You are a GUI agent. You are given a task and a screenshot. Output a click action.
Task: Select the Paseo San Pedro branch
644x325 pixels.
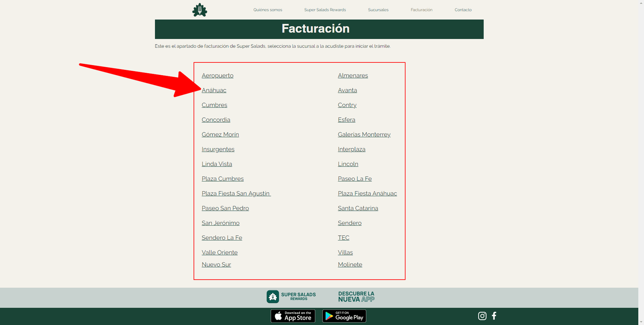[225, 208]
